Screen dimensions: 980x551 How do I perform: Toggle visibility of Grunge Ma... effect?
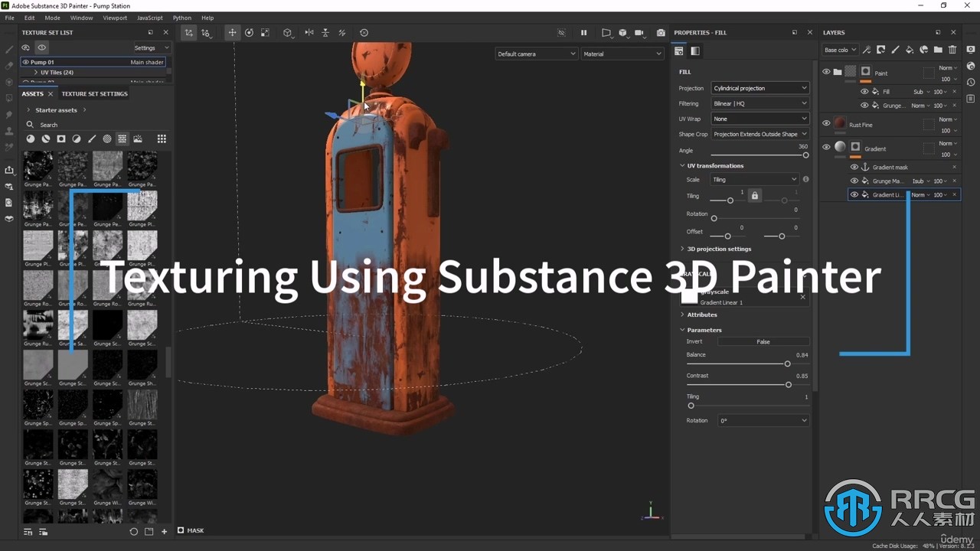point(854,181)
